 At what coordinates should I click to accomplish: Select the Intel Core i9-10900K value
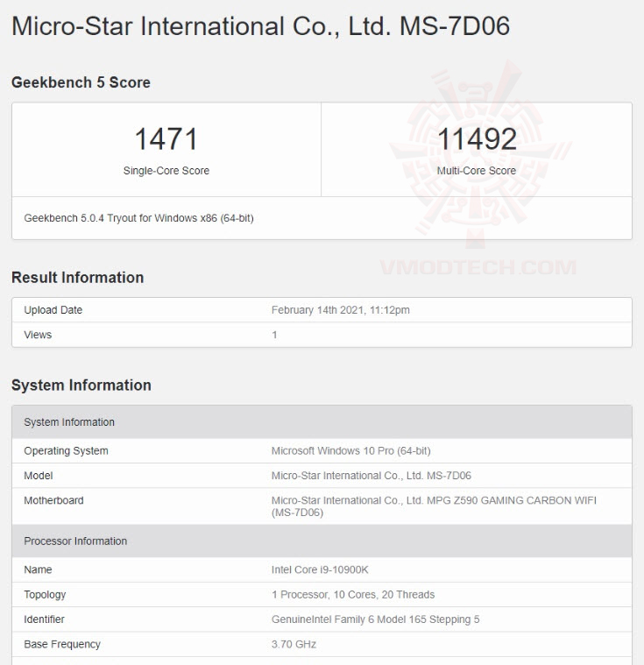click(320, 569)
